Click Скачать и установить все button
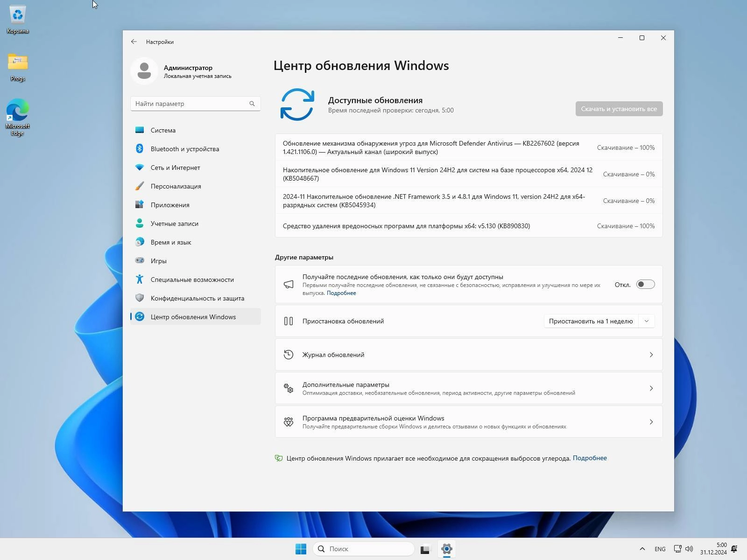 click(619, 109)
